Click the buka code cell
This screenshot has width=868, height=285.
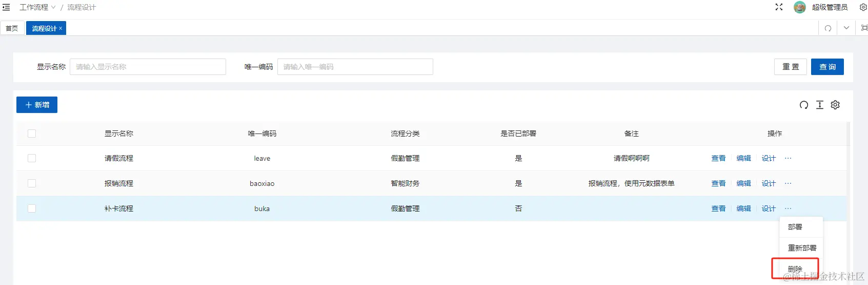click(262, 208)
